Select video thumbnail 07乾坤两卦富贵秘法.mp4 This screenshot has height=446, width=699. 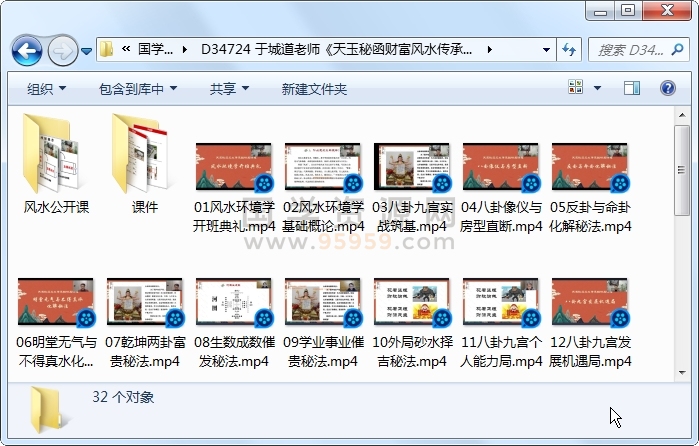(x=144, y=302)
